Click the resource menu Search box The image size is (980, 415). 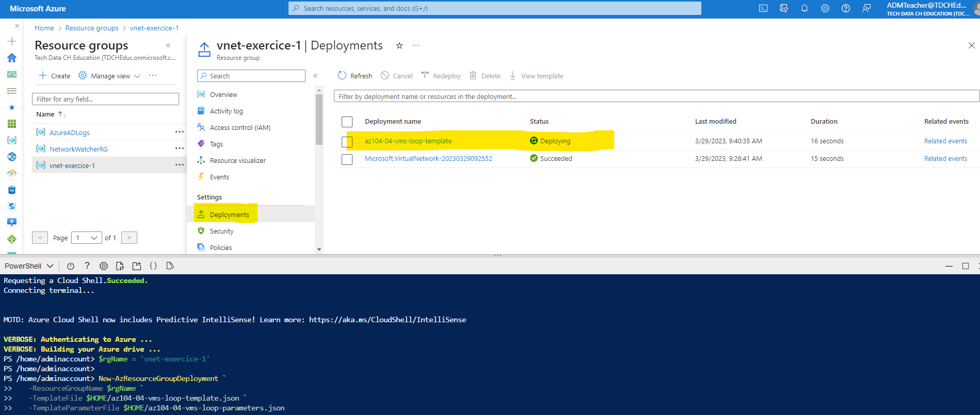pos(251,76)
